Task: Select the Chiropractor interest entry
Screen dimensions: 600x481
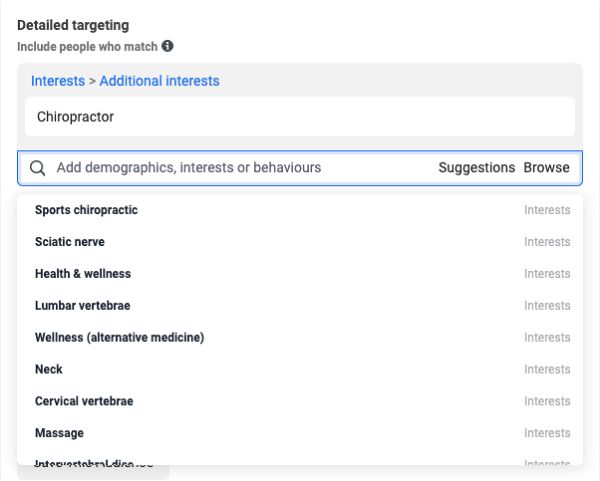Action: coord(300,117)
